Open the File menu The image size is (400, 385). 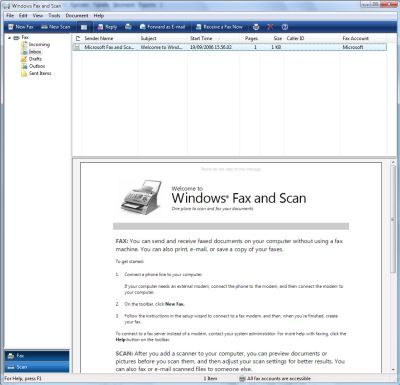coord(10,16)
